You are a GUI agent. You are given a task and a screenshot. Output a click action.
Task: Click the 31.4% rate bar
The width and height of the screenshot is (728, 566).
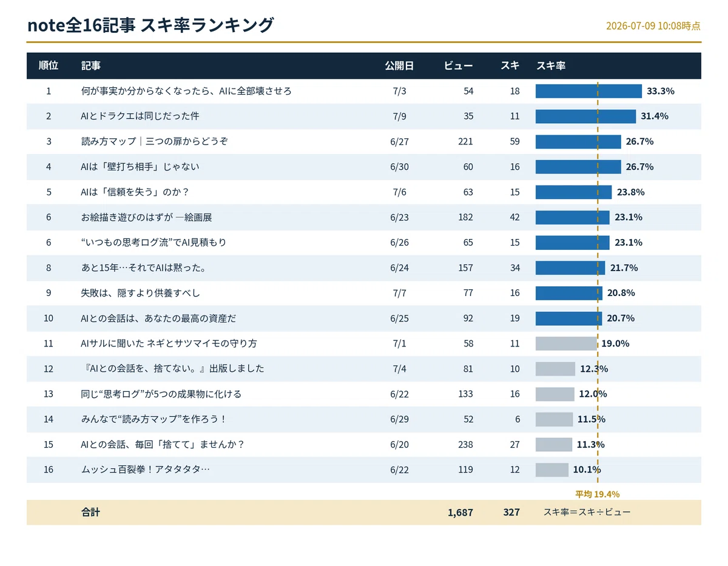click(585, 116)
